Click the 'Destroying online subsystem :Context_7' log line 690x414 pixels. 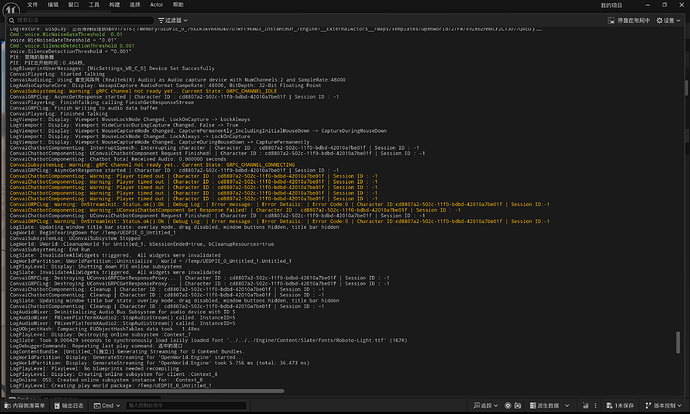(100, 335)
